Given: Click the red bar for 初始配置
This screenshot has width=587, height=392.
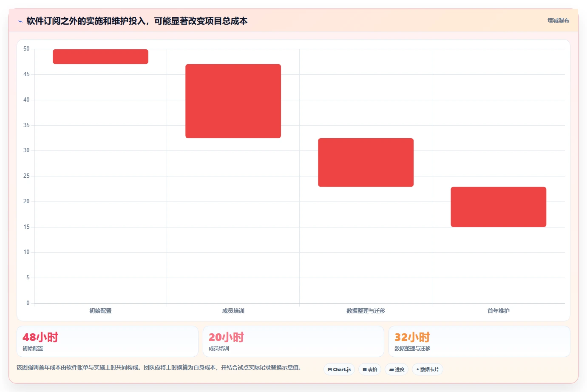Looking at the screenshot, I should point(100,57).
